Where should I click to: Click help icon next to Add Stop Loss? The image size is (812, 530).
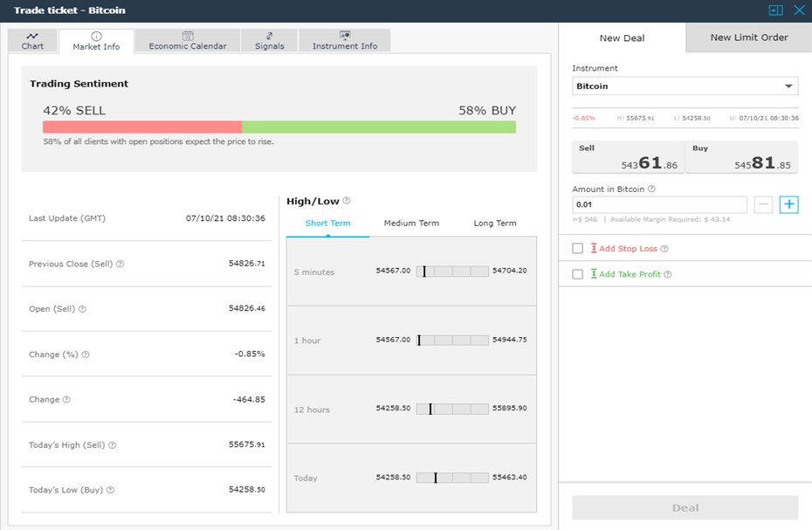click(x=664, y=249)
